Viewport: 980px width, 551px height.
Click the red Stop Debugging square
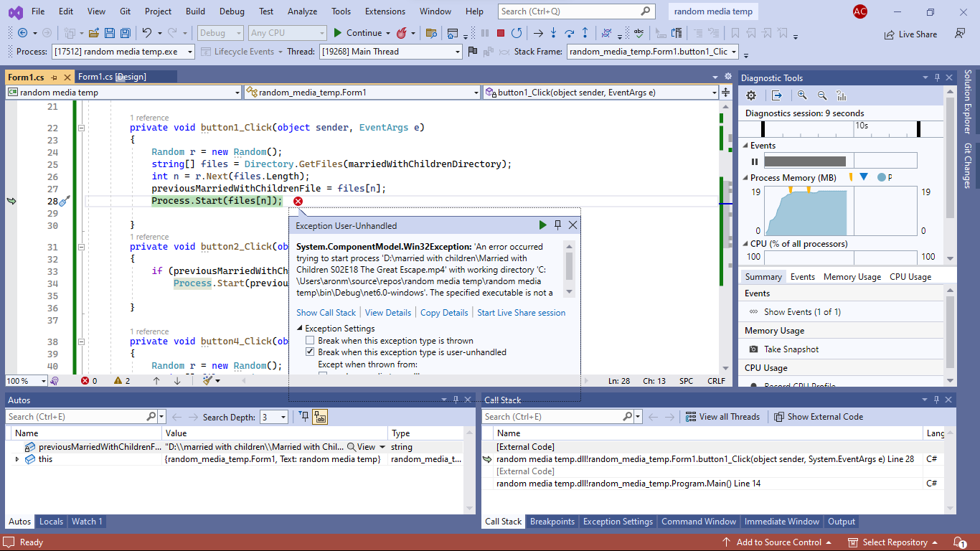point(501,33)
